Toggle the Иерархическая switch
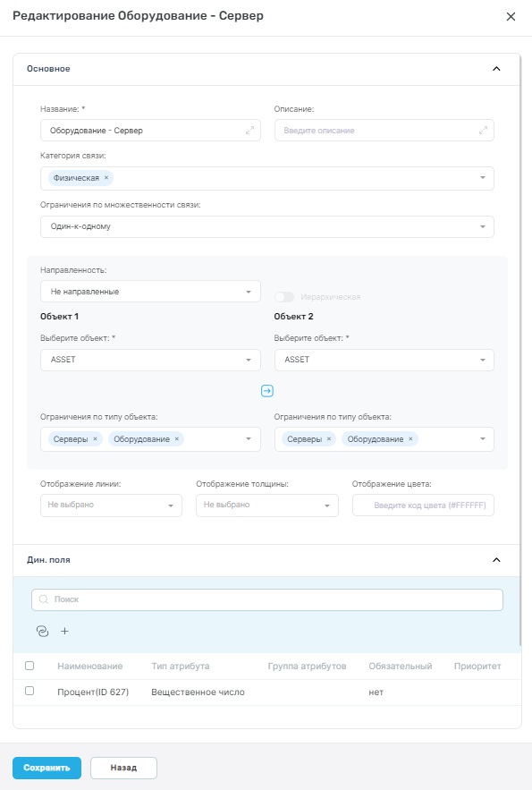532x790 pixels. point(284,297)
